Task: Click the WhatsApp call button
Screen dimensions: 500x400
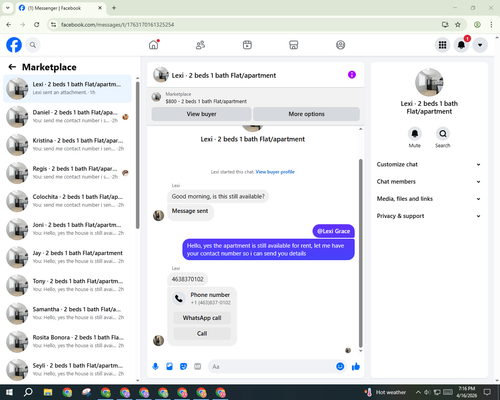Action: coord(202,318)
